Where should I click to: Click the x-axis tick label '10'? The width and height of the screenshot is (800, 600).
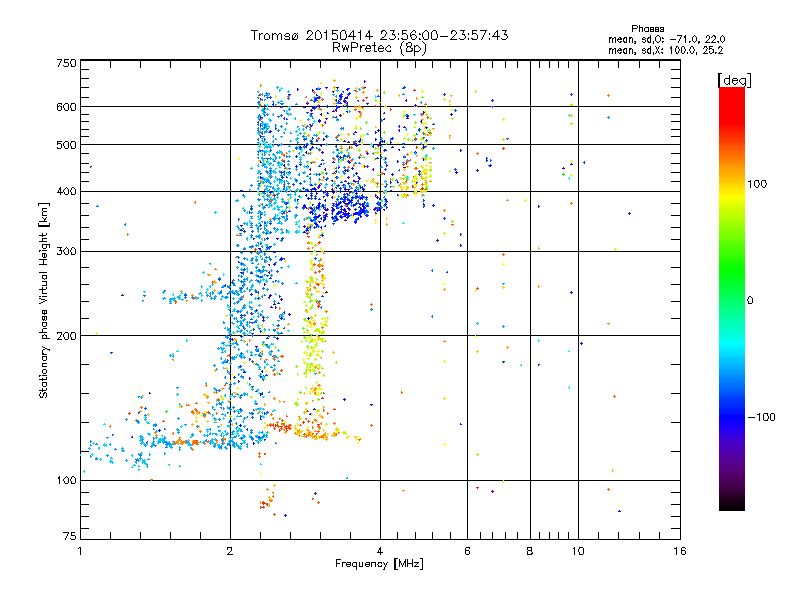pyautogui.click(x=578, y=551)
